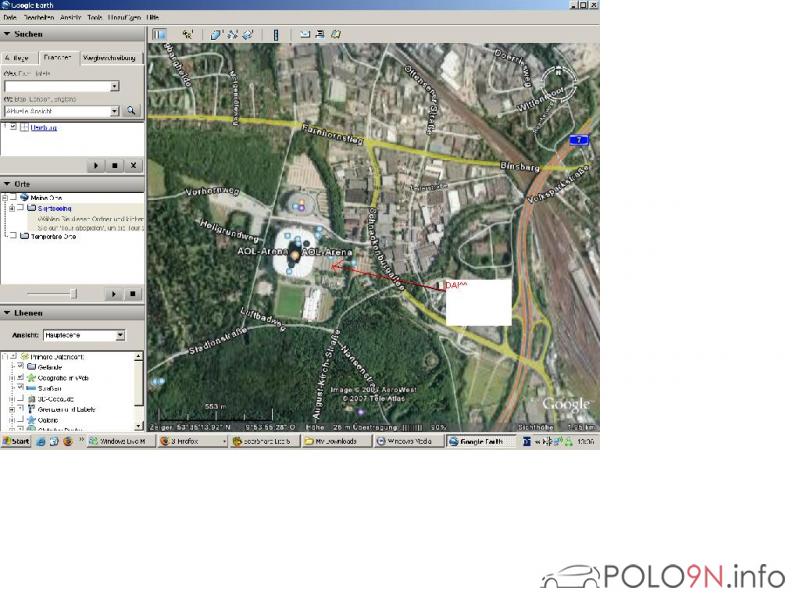Enable the 3D-Gebäude layer checkbox
The image size is (800, 600).
[x=21, y=398]
